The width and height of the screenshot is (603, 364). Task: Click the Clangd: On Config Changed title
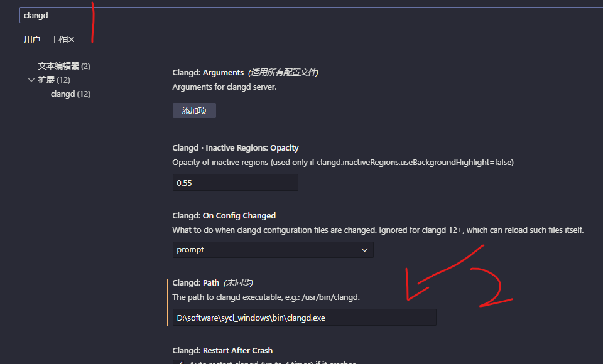224,216
